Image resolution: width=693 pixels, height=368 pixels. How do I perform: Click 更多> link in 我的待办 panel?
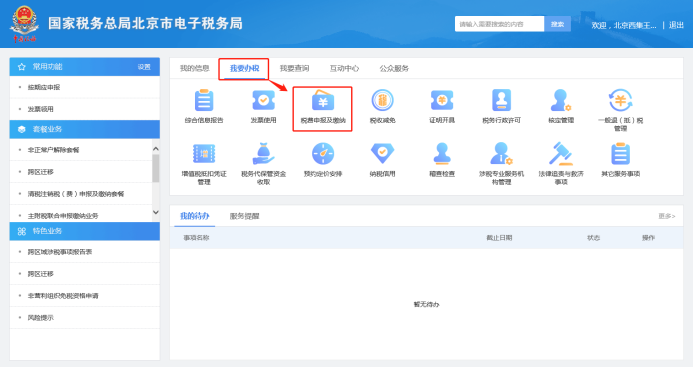666,216
